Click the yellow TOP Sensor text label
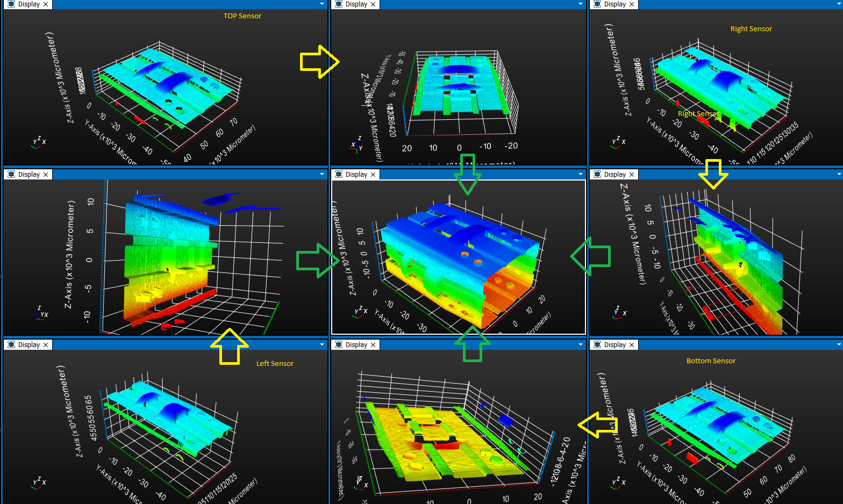843x504 pixels. 242,16
